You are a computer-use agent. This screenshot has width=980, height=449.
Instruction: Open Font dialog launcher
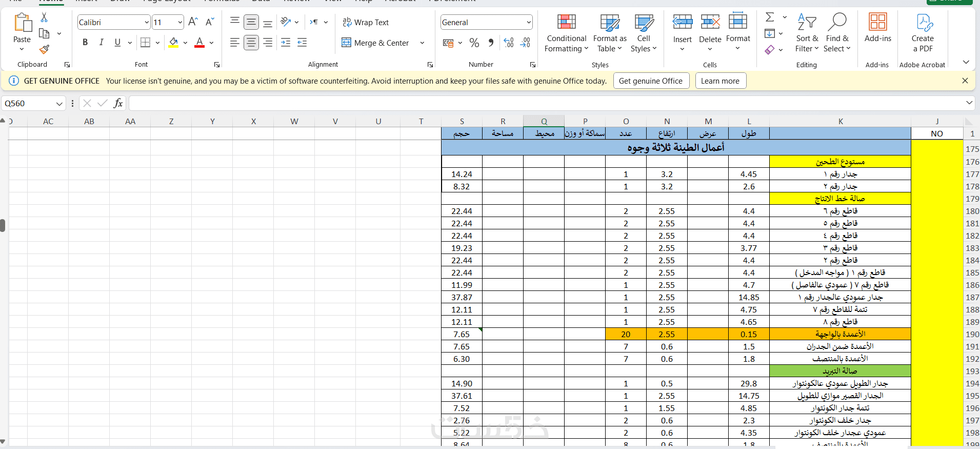(217, 65)
